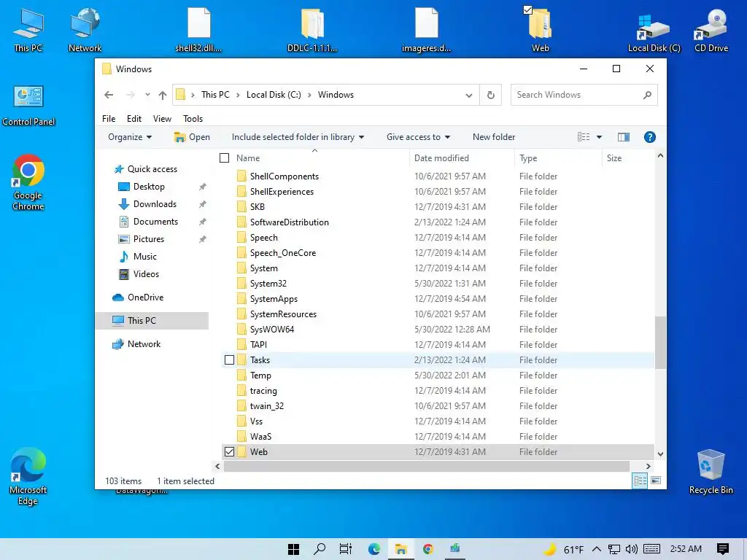Show hidden tray icons chevron
The height and width of the screenshot is (560, 747).
pyautogui.click(x=597, y=549)
